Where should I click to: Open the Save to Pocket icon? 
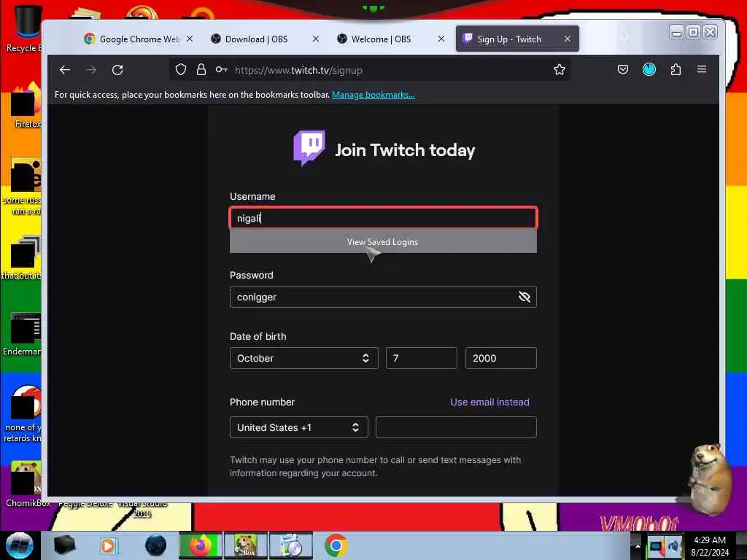[623, 69]
